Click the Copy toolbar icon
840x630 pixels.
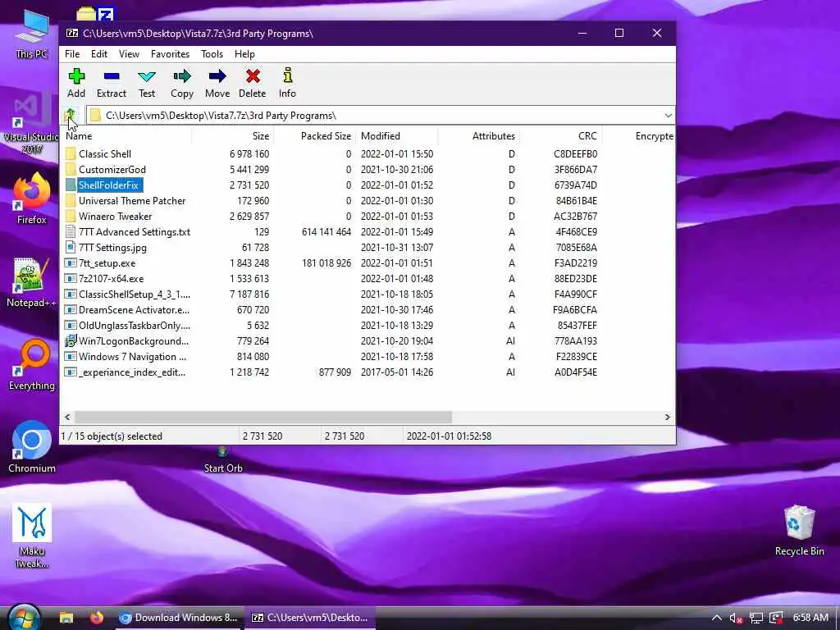click(182, 76)
